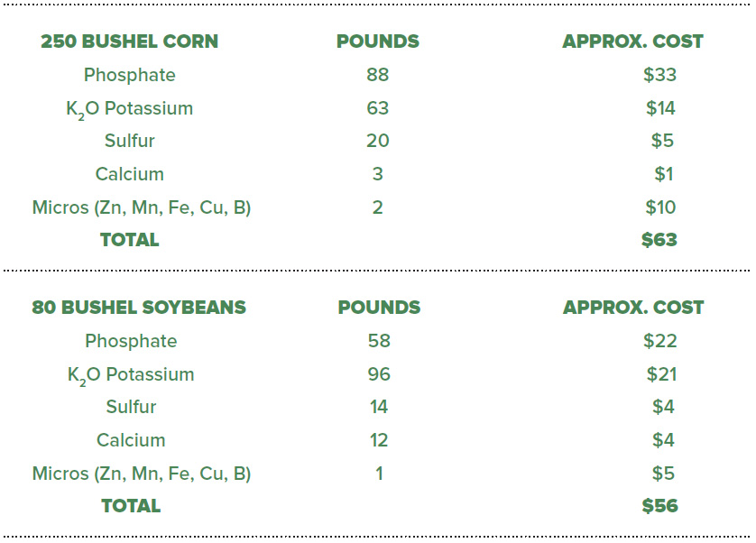The width and height of the screenshot is (756, 543).
Task: Select the corn Phosphate row label
Action: [130, 75]
